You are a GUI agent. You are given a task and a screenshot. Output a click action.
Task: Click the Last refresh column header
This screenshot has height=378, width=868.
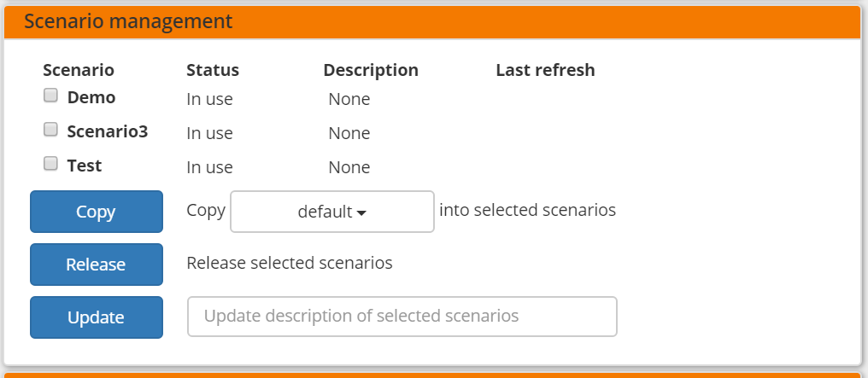[x=545, y=70]
